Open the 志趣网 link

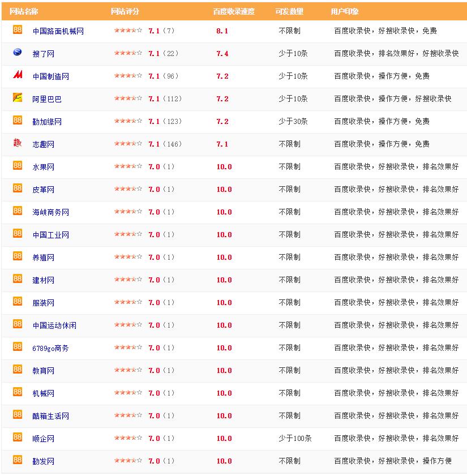tap(44, 144)
